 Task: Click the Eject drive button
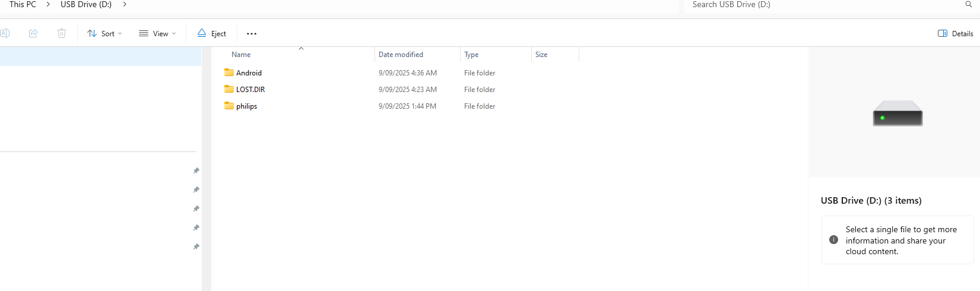click(212, 33)
